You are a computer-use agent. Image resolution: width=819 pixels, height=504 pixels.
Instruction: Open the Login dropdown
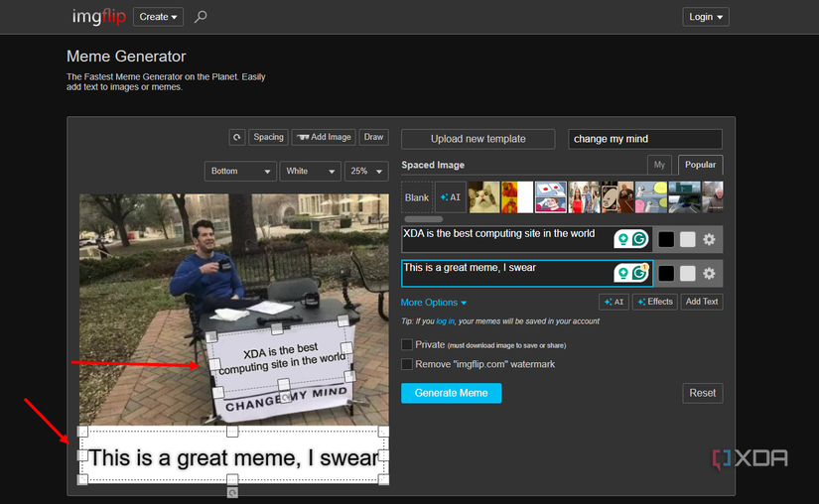pos(706,17)
